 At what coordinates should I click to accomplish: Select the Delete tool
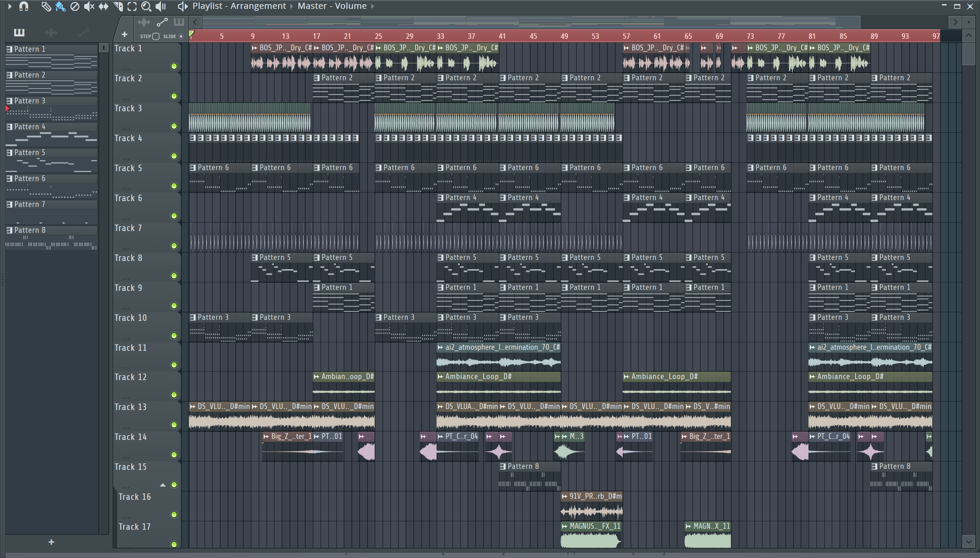point(75,6)
